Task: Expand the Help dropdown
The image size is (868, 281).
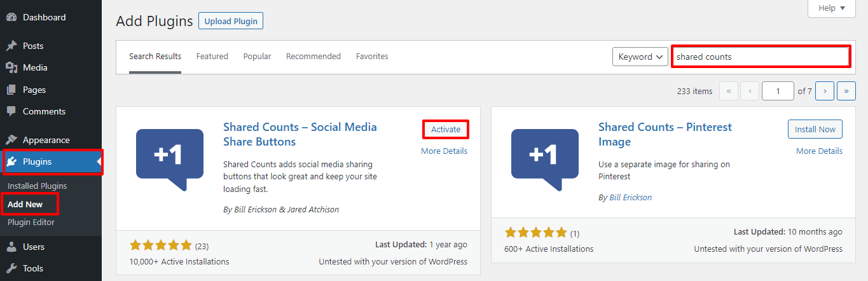Action: 831,8
